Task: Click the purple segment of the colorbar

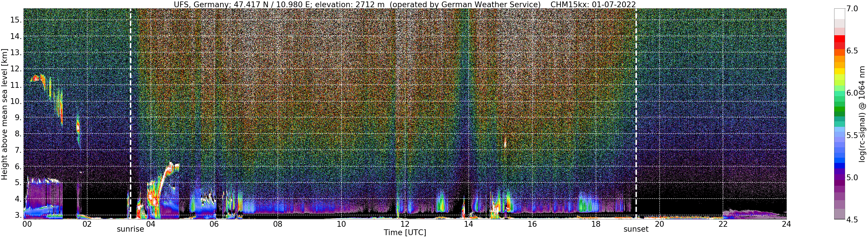Action: click(x=839, y=177)
